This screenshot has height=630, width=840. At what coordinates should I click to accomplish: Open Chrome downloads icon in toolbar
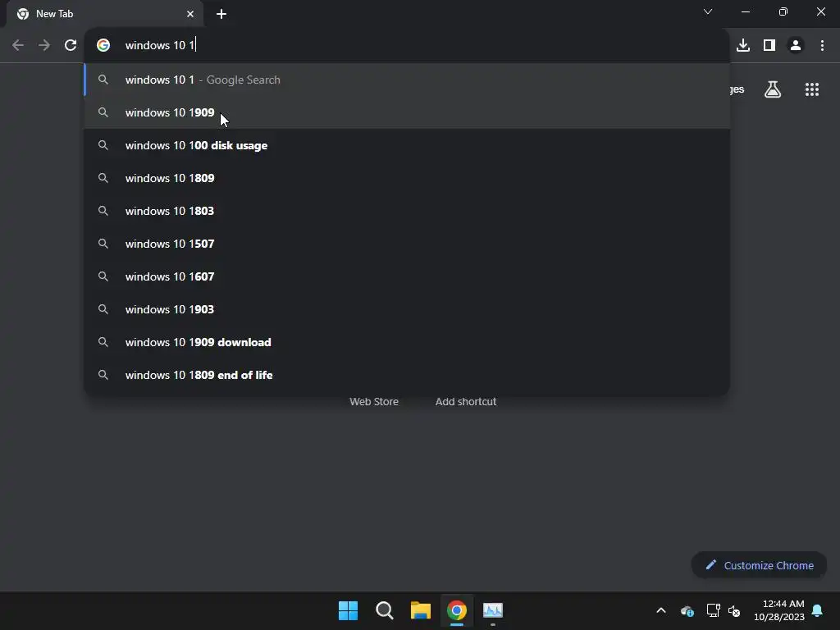point(743,46)
